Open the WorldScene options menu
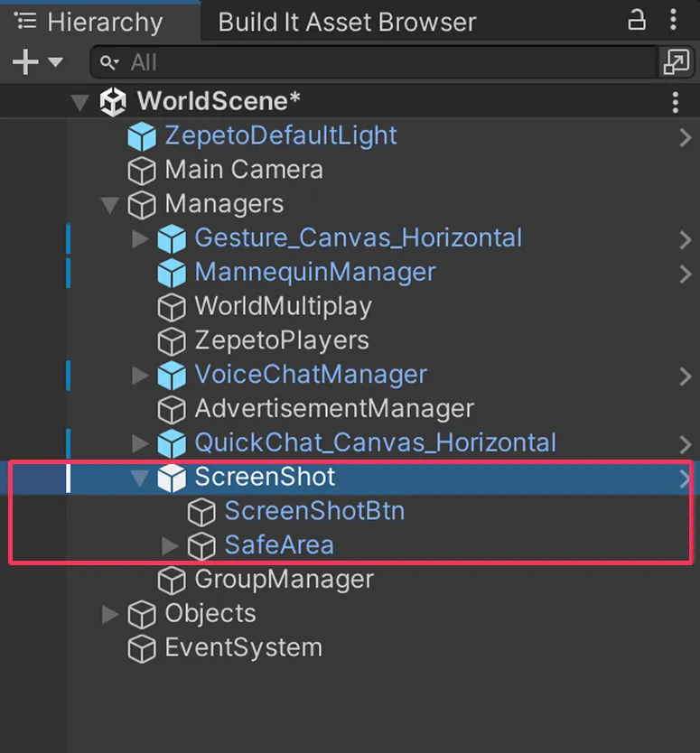This screenshot has height=753, width=700. pyautogui.click(x=675, y=102)
